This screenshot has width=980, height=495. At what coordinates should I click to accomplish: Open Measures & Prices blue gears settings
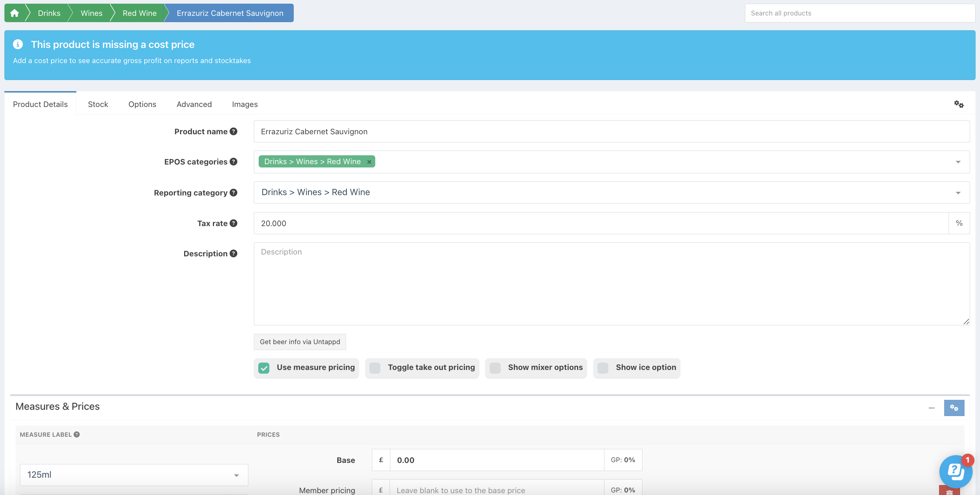click(x=954, y=408)
